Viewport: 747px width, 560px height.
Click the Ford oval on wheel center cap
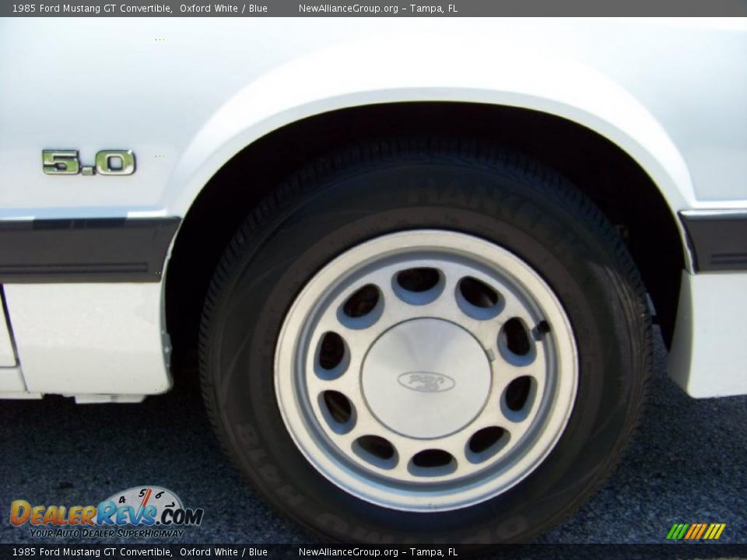tap(426, 381)
